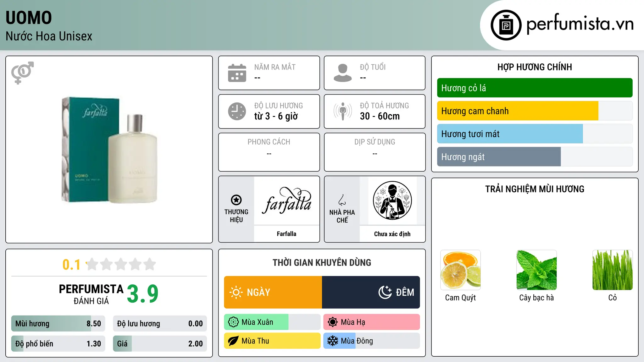Image resolution: width=644 pixels, height=362 pixels.
Task: Click the perfumista.vn bottle logo icon
Action: coord(506,25)
